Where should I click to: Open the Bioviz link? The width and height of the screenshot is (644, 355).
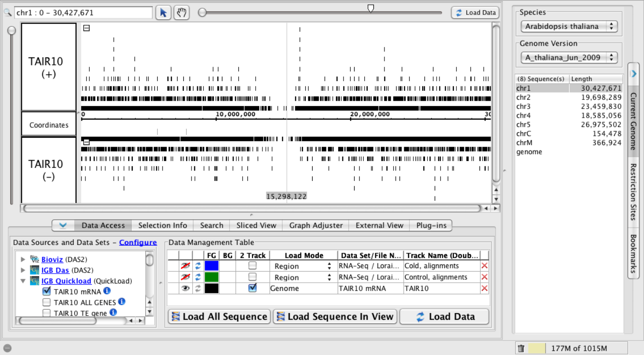(52, 259)
